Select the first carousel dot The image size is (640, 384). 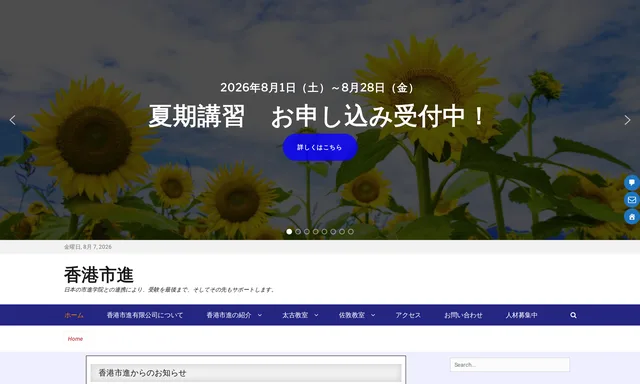(289, 231)
